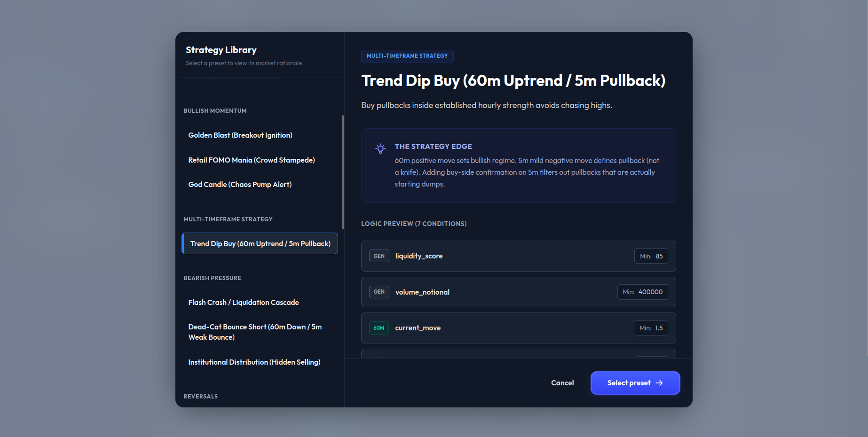Choose the God Candle (Chaos Pump Alert) preset
This screenshot has height=437, width=868.
240,185
